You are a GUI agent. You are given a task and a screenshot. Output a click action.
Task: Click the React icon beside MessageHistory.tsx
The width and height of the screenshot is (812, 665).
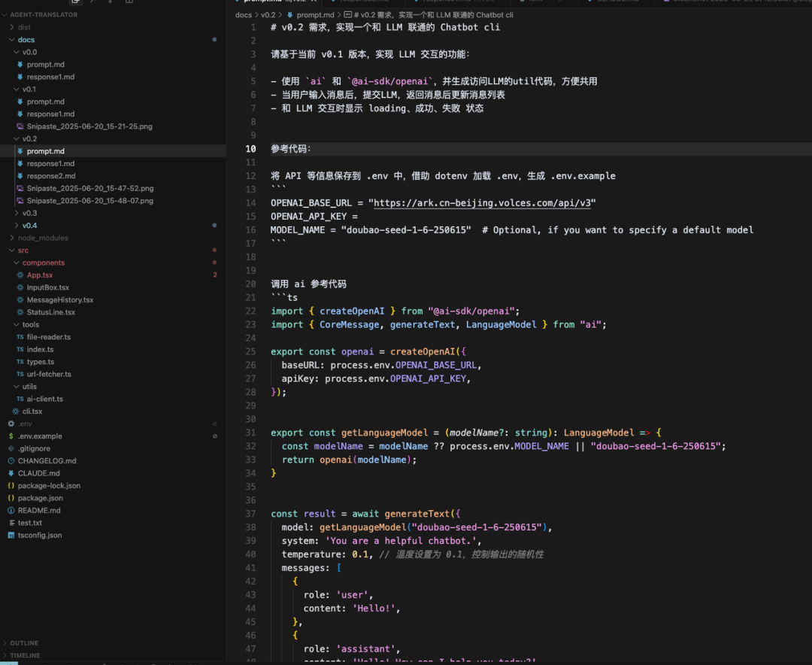pos(20,300)
